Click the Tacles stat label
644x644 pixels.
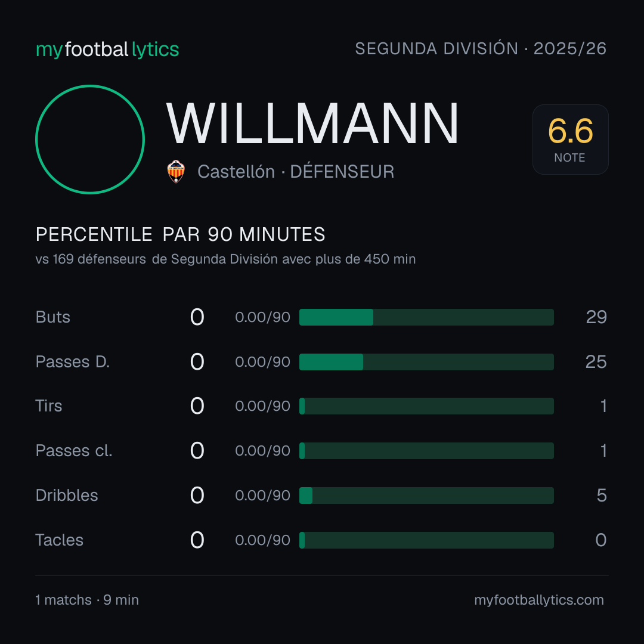[60, 540]
